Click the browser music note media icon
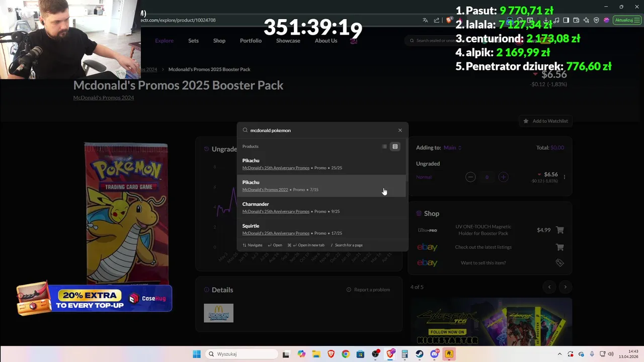 pos(556,20)
